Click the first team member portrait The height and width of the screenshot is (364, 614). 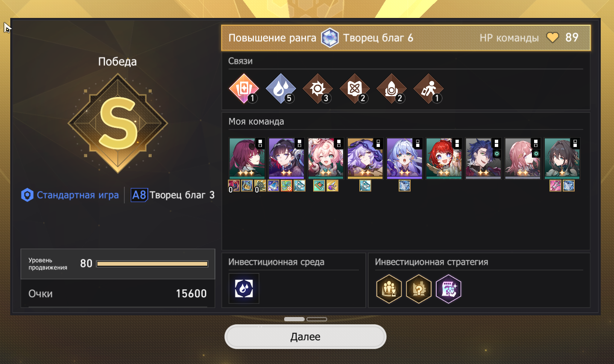(247, 158)
